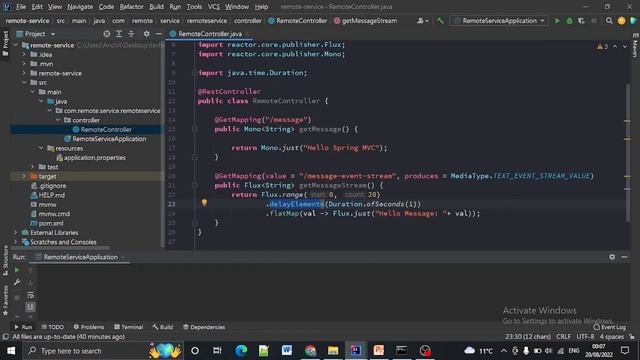Toggle fold of the getMessageStream method

(195, 185)
